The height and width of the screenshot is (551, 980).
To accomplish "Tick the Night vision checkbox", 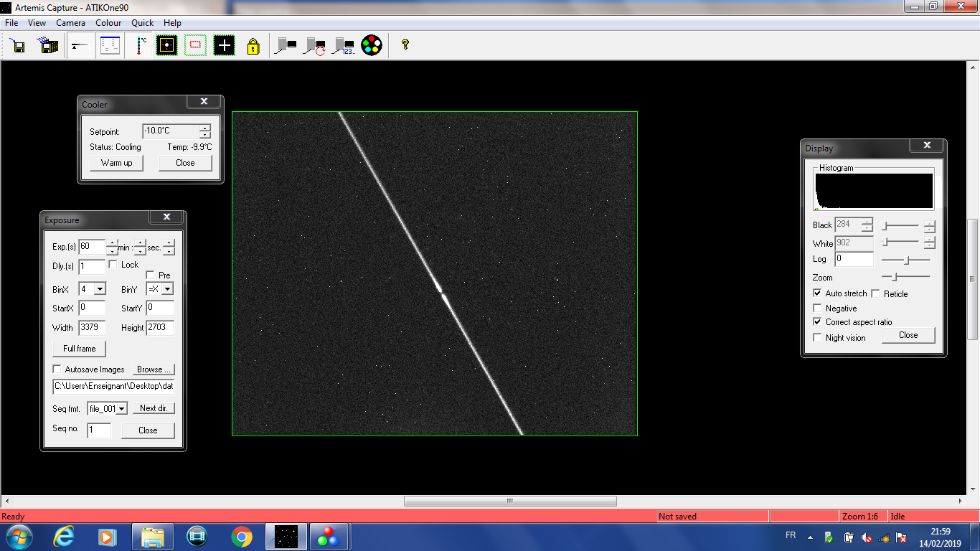I will click(x=817, y=337).
